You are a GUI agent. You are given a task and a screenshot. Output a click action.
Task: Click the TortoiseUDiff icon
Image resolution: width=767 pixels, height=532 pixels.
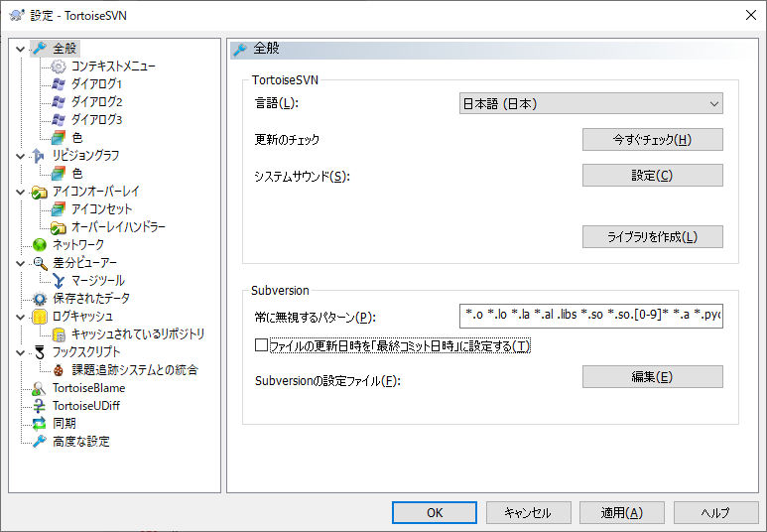pos(39,406)
